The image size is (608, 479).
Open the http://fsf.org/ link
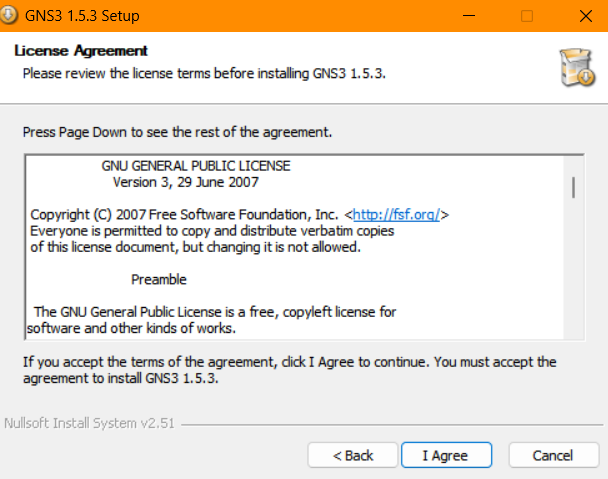click(396, 214)
